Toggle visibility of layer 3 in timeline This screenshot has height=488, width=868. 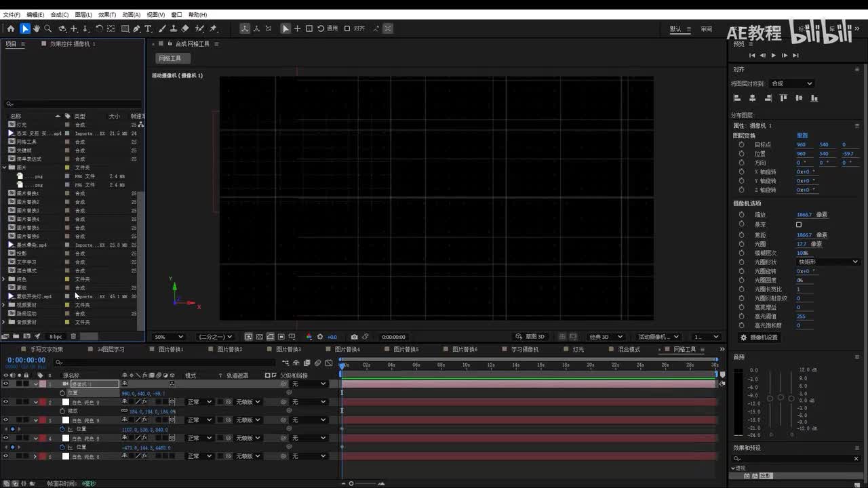pos(5,420)
